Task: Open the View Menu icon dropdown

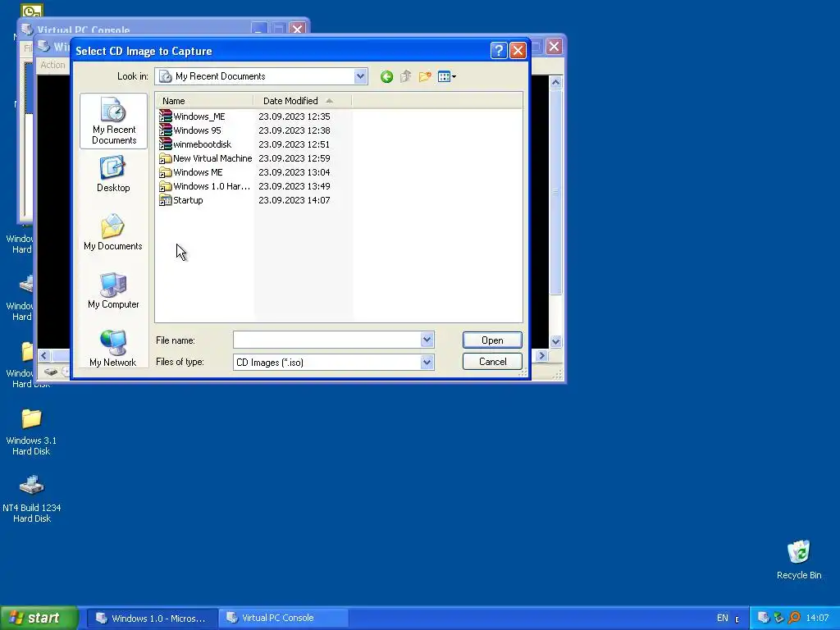Action: tap(447, 76)
